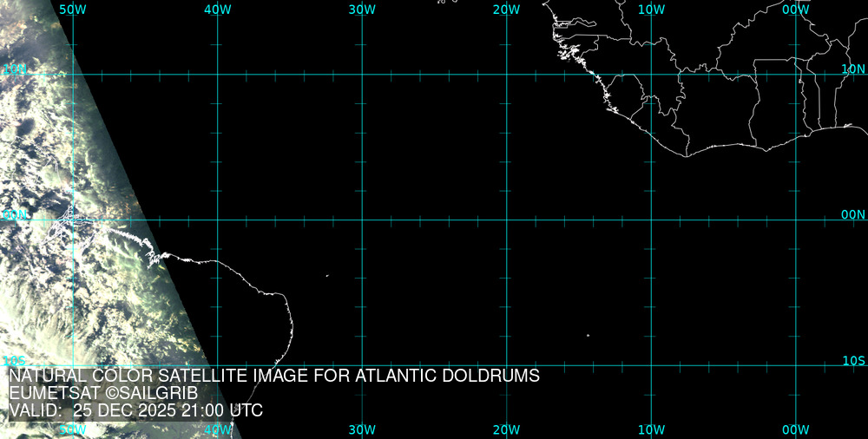This screenshot has height=439, width=868.
Task: Click grid intersection of 20W and 10N
Action: tap(506, 75)
